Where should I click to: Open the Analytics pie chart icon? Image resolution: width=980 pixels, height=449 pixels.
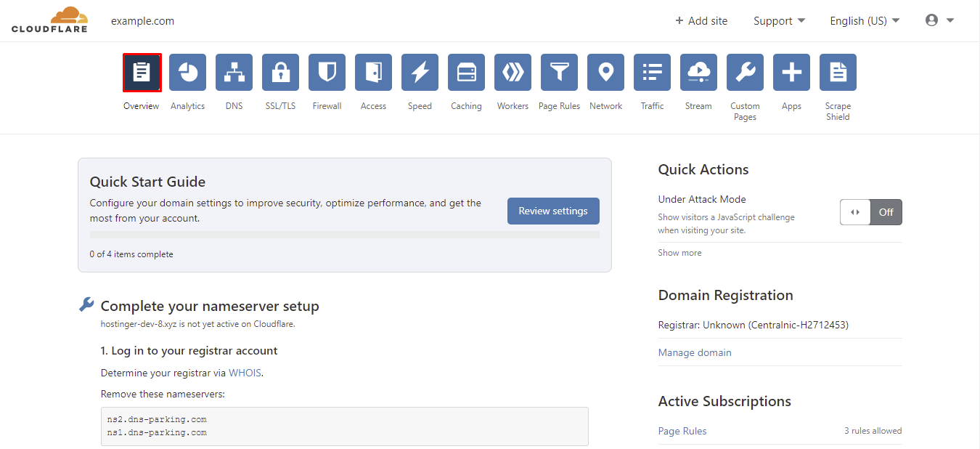187,73
